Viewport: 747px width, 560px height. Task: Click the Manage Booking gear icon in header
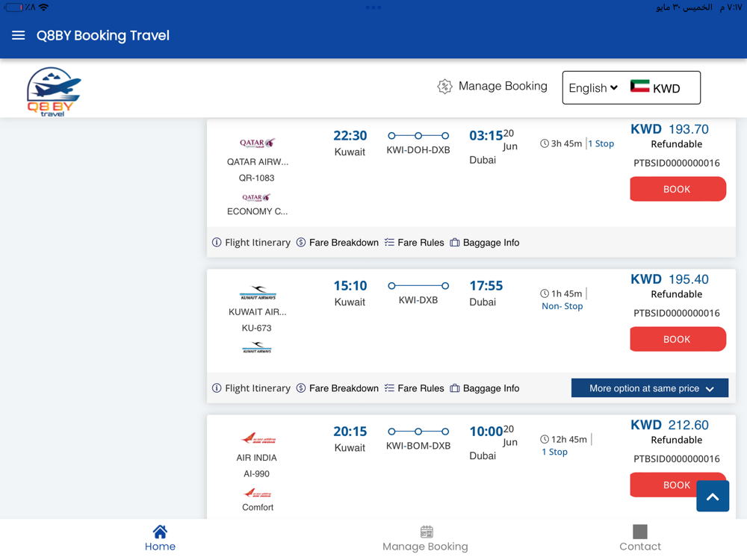pyautogui.click(x=444, y=86)
